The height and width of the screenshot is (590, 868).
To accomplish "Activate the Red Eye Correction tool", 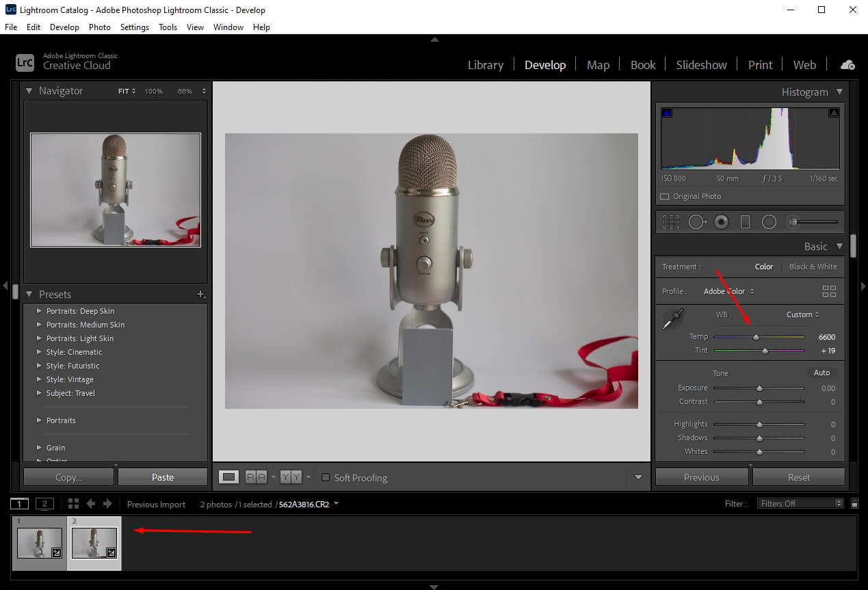I will (x=721, y=222).
